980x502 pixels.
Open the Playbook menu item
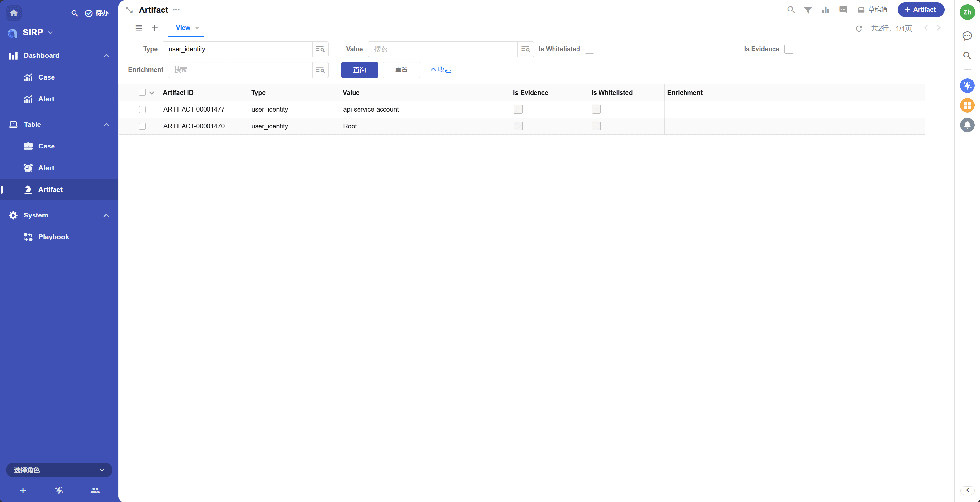[53, 237]
